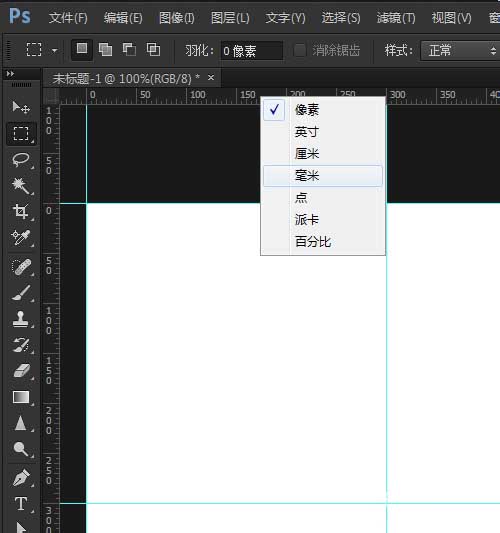Select the Clone Stamp tool
This screenshot has height=533, width=500.
pyautogui.click(x=21, y=319)
